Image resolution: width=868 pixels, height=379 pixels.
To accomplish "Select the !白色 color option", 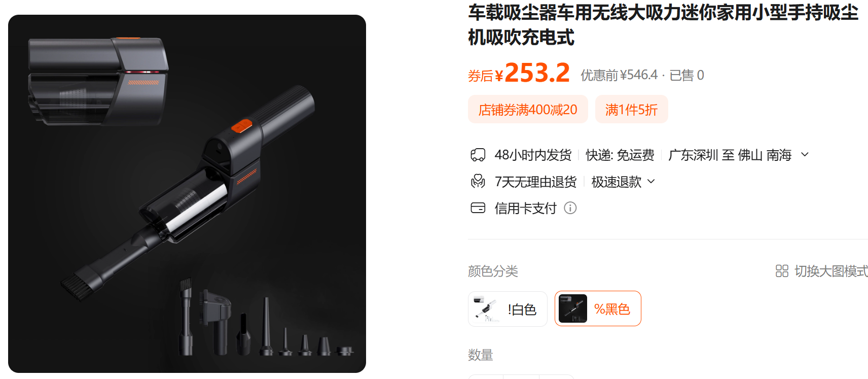I will point(508,309).
